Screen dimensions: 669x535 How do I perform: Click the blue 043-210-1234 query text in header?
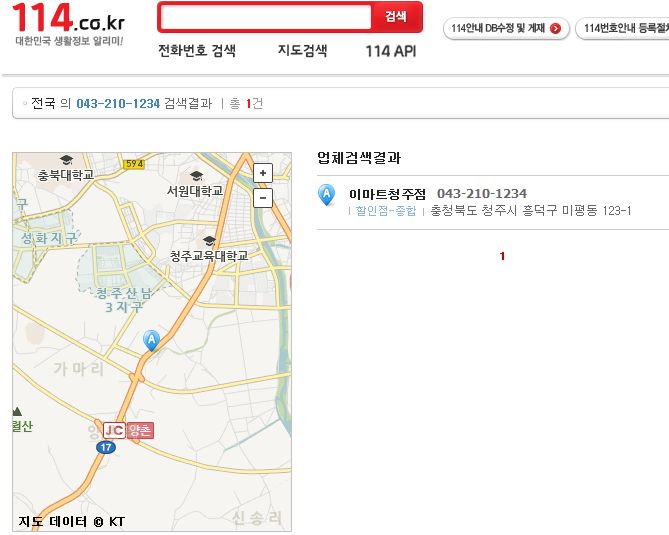pos(118,104)
